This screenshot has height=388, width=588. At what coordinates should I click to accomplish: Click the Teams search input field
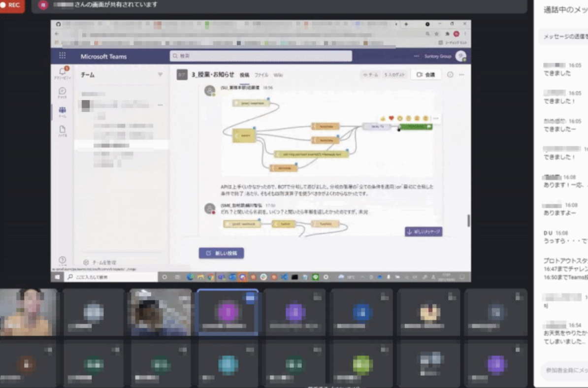pyautogui.click(x=261, y=56)
